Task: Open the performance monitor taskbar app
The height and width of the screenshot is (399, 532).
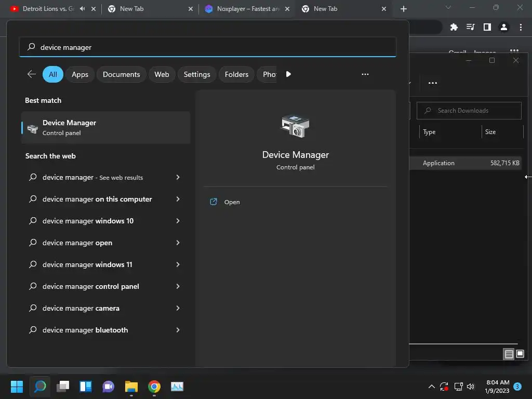Action: [177, 387]
